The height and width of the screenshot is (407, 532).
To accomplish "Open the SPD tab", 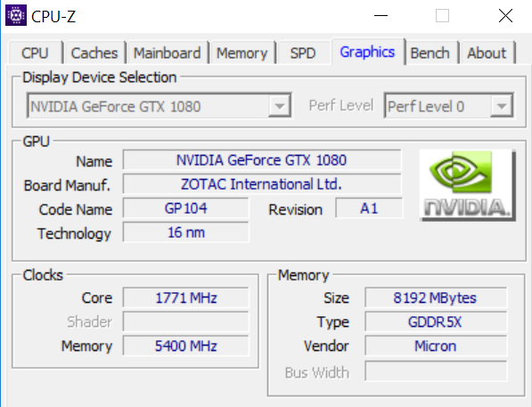I will 303,53.
